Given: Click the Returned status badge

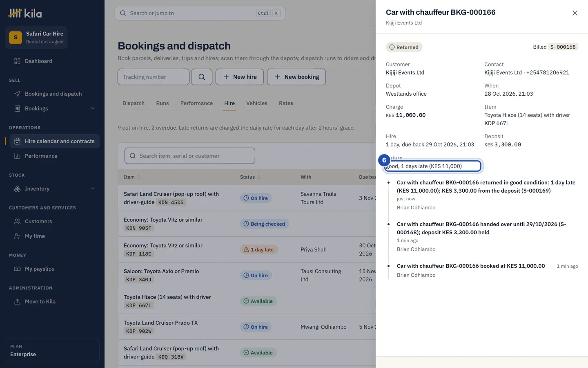Looking at the screenshot, I should coord(404,47).
